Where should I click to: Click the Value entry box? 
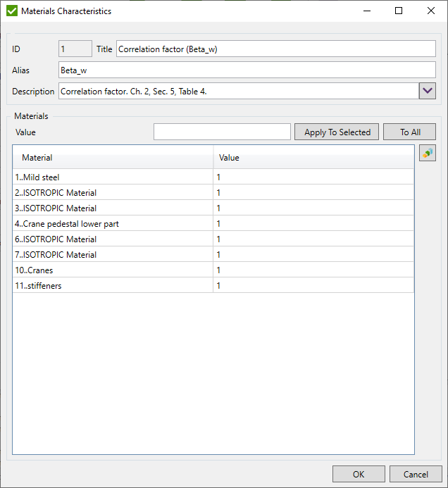point(222,132)
